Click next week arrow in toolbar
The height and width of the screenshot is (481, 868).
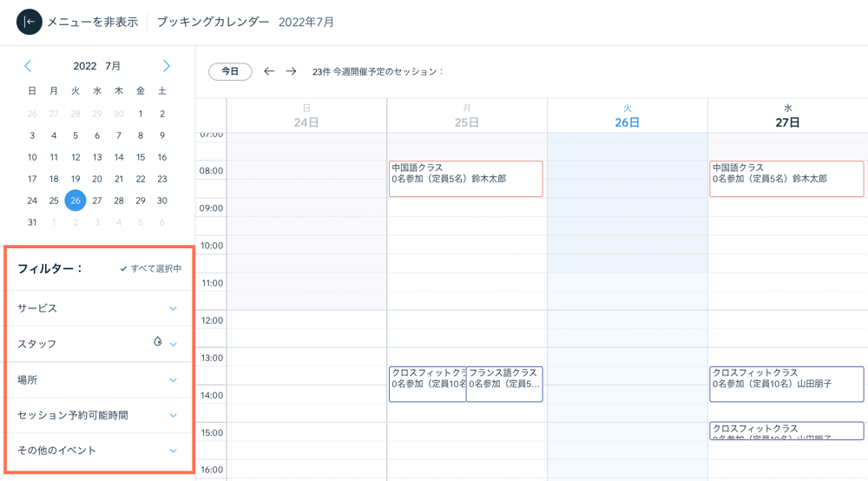[291, 71]
